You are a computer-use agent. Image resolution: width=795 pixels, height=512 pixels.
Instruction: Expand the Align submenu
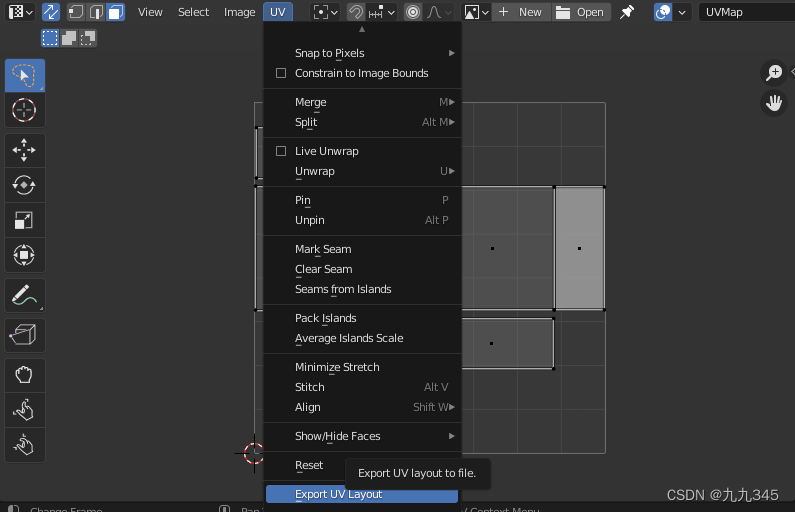pos(362,407)
